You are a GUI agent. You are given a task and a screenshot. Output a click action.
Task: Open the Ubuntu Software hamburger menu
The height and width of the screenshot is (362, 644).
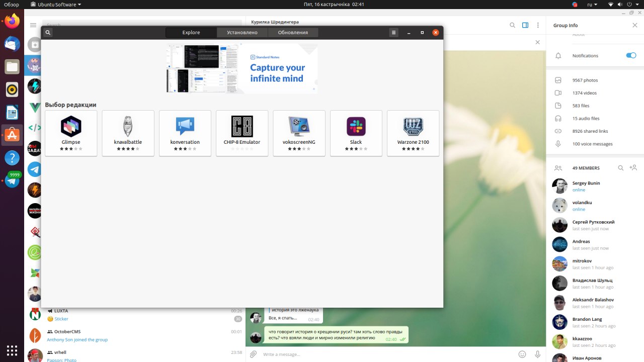click(394, 32)
